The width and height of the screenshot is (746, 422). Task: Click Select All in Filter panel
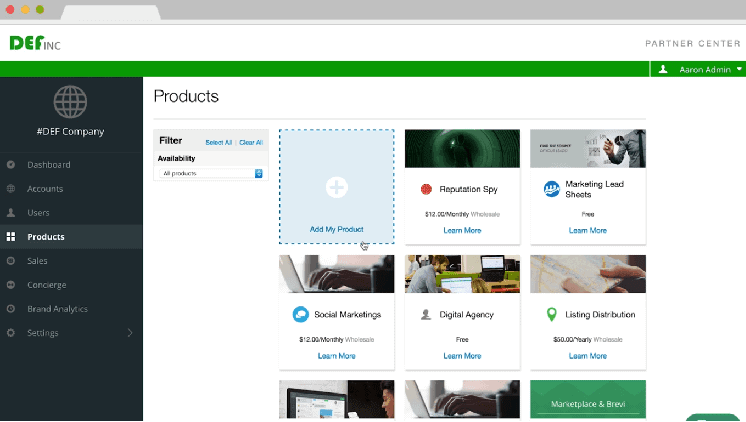click(x=218, y=142)
